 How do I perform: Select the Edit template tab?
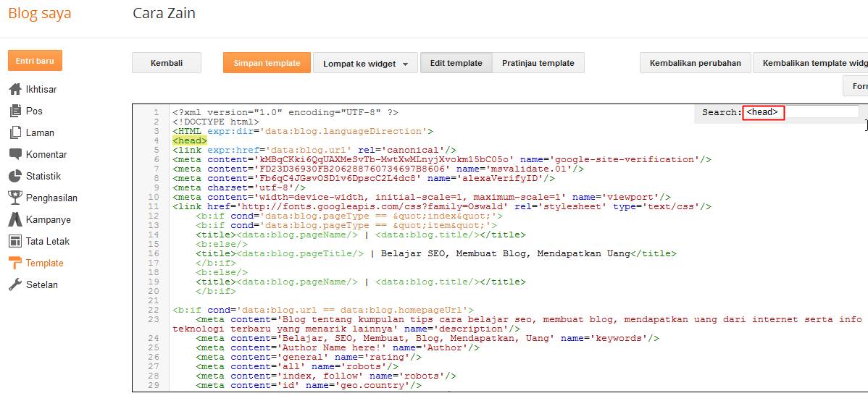click(x=456, y=63)
